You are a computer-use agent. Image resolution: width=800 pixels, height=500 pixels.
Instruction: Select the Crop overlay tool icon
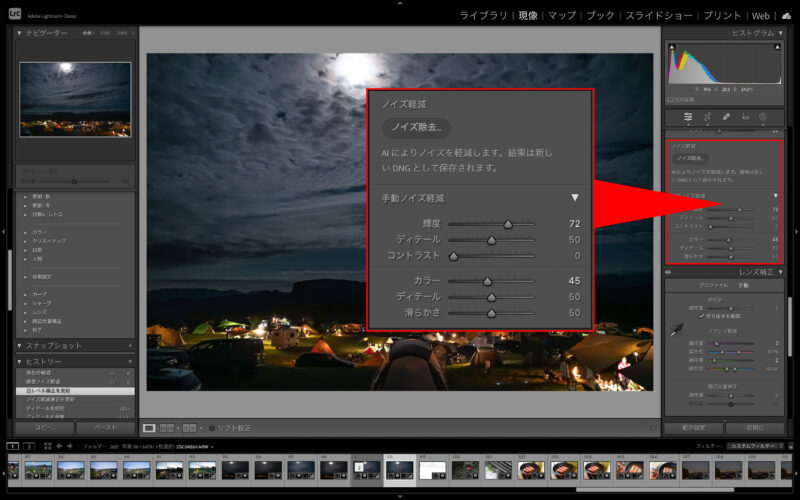point(708,117)
